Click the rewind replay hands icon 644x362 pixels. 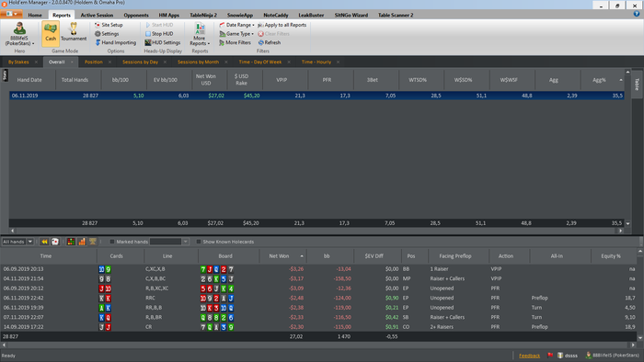pyautogui.click(x=44, y=242)
